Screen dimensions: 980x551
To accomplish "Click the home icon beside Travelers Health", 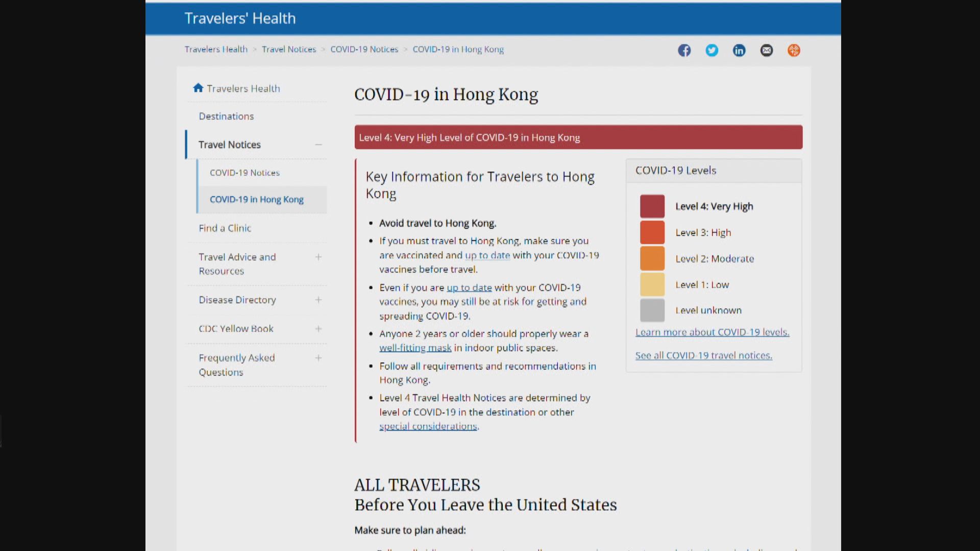I will [x=198, y=88].
